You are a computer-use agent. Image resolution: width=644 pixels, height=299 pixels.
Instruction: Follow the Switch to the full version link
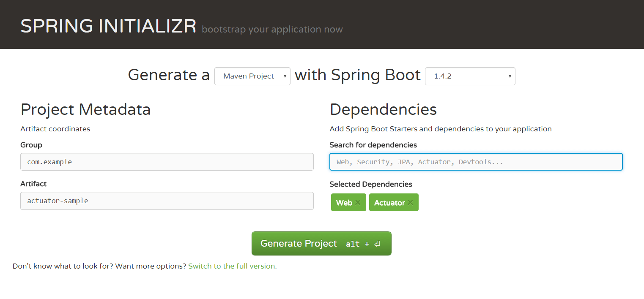[x=232, y=266]
